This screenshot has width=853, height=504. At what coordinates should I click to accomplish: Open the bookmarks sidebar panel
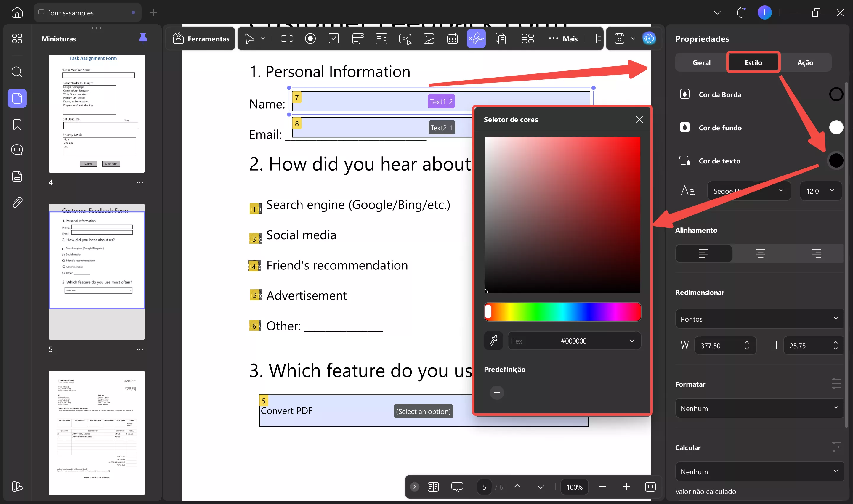tap(17, 124)
